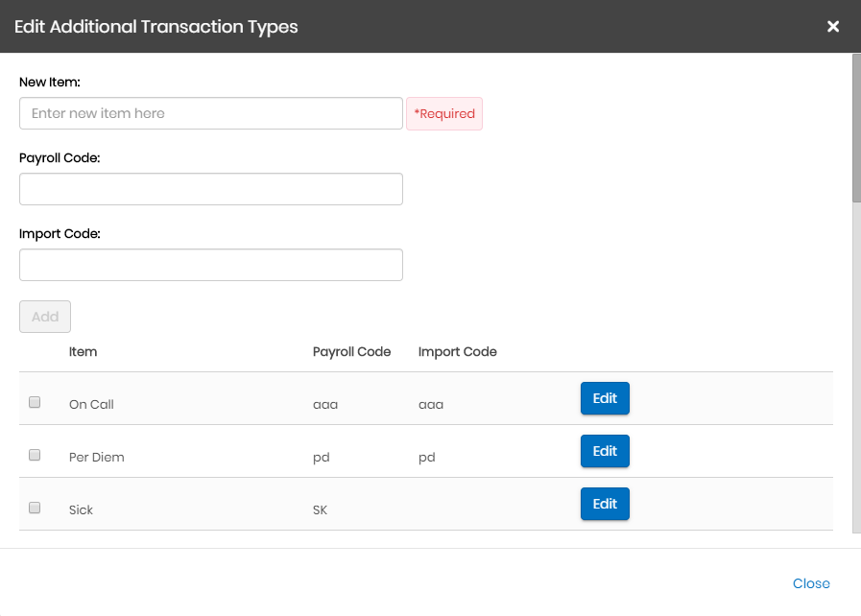Click the Item column header

(x=83, y=352)
